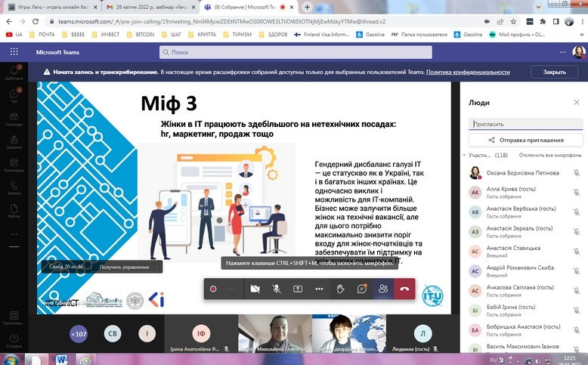Open the profile avatar menu
This screenshot has width=588, height=365.
(x=579, y=52)
